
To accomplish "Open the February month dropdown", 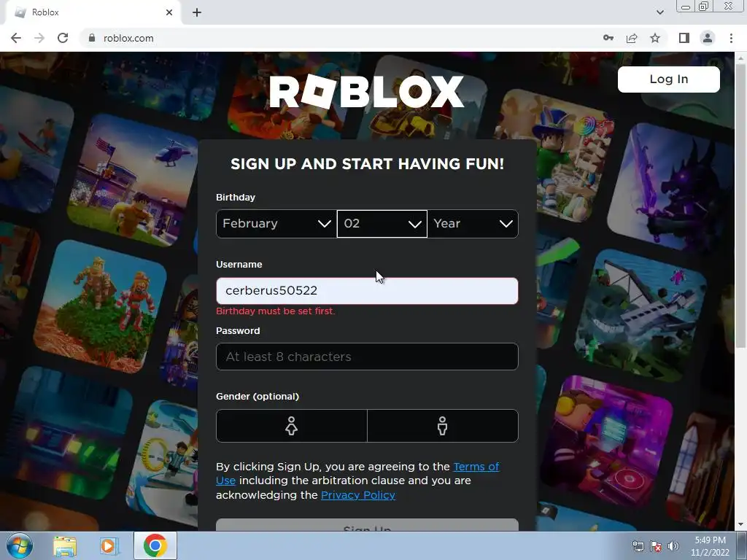I will pyautogui.click(x=276, y=224).
